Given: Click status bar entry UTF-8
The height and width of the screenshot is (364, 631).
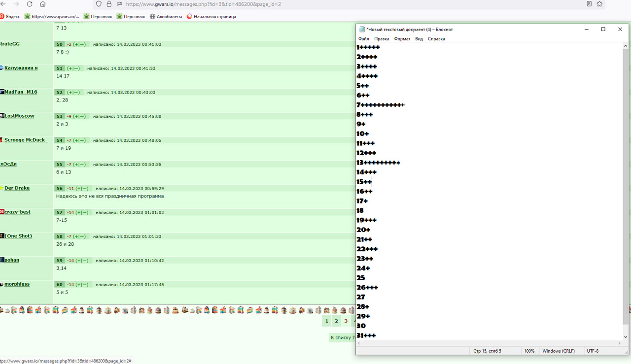Looking at the screenshot, I should (593, 351).
